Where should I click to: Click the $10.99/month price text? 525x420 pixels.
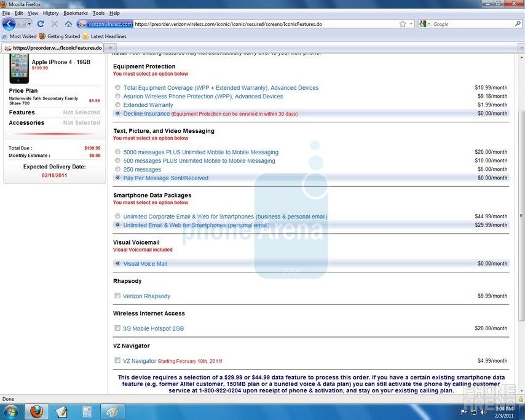[x=491, y=87]
